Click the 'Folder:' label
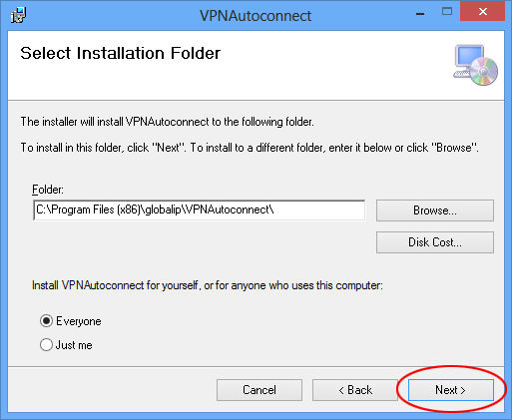The width and height of the screenshot is (512, 420). 48,190
